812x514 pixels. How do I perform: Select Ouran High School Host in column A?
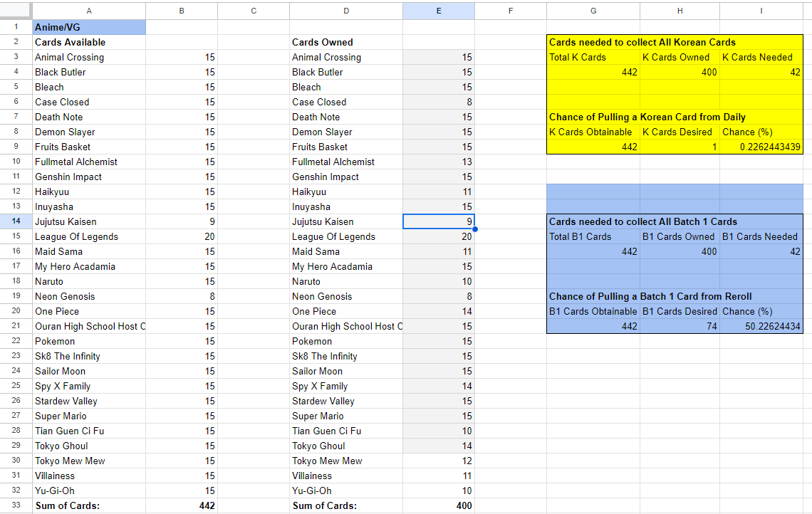[x=88, y=327]
